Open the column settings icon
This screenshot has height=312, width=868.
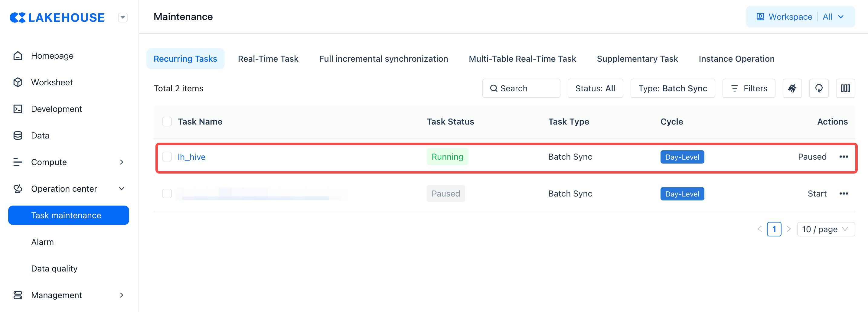point(845,88)
